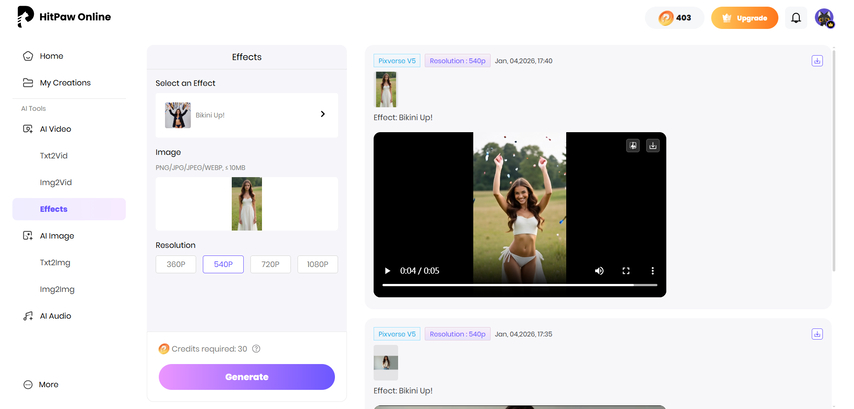This screenshot has height=409, width=854.
Task: Click the coin icon beside Credits required
Action: [163, 349]
